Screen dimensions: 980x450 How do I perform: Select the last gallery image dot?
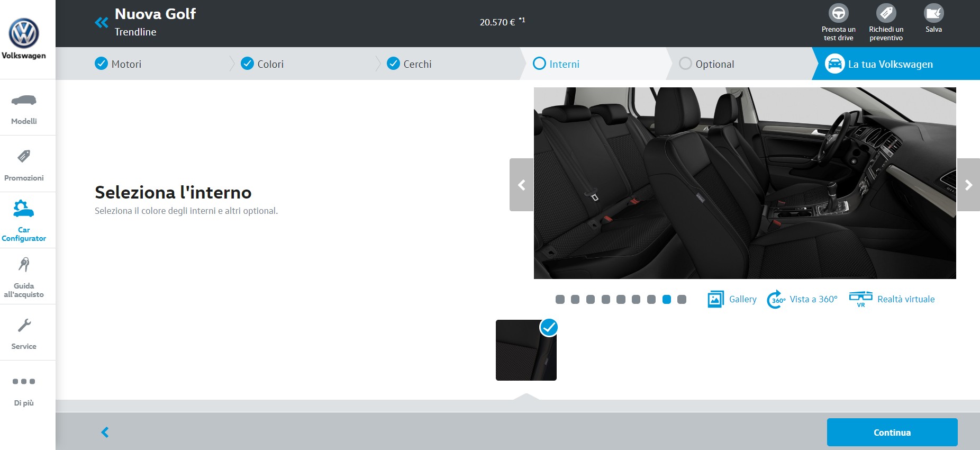[x=682, y=300]
